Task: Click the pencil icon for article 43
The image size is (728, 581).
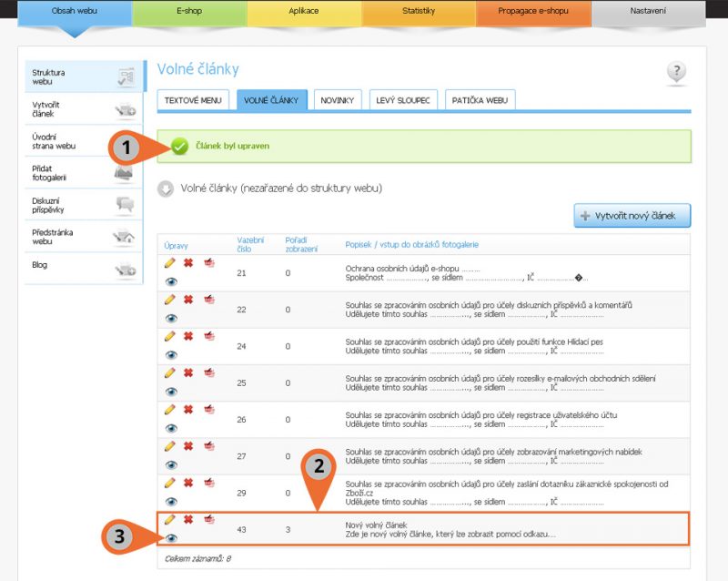Action: 169,519
